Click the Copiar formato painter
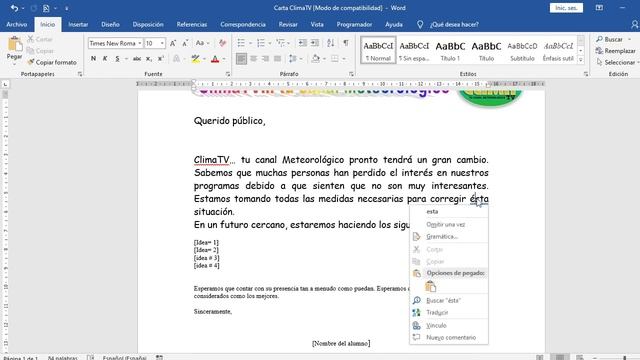Image resolution: width=640 pixels, height=360 pixels. (52, 62)
